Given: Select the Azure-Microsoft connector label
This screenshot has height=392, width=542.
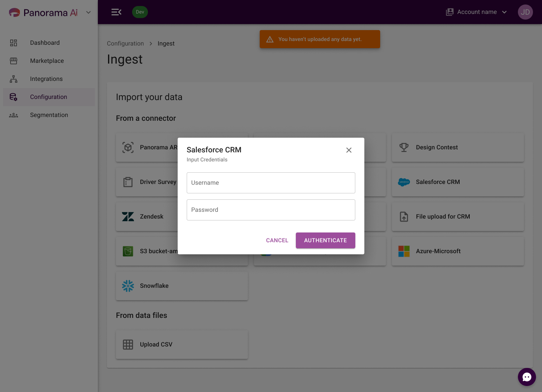Looking at the screenshot, I should (438, 251).
